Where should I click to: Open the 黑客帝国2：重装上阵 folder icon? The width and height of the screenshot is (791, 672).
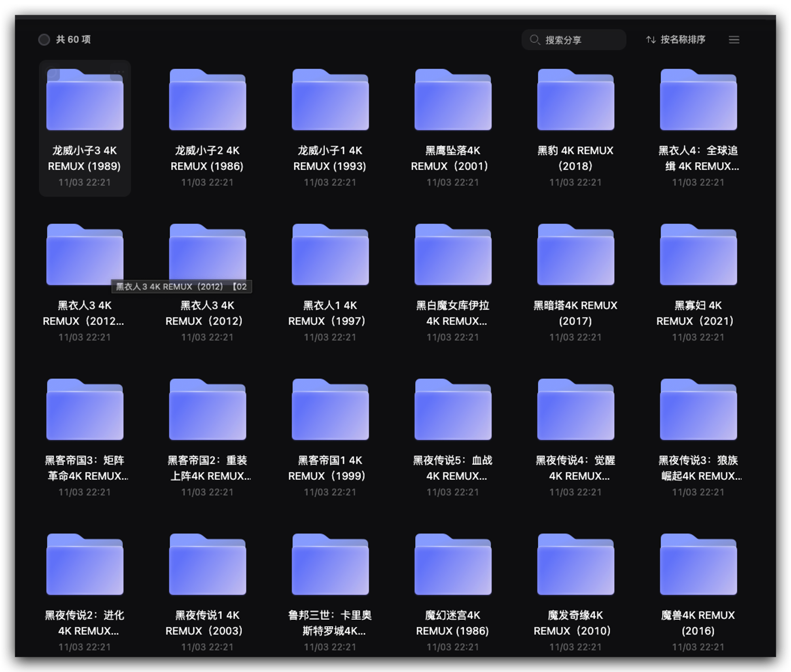208,409
